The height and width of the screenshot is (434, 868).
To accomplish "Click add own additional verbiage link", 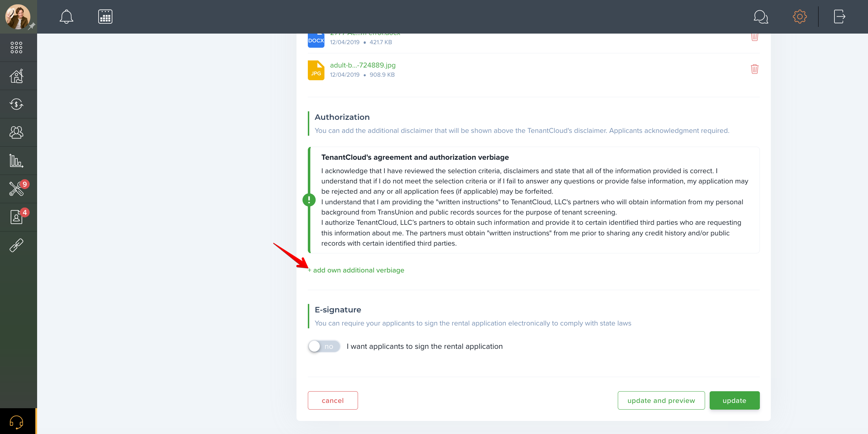I will click(x=356, y=270).
